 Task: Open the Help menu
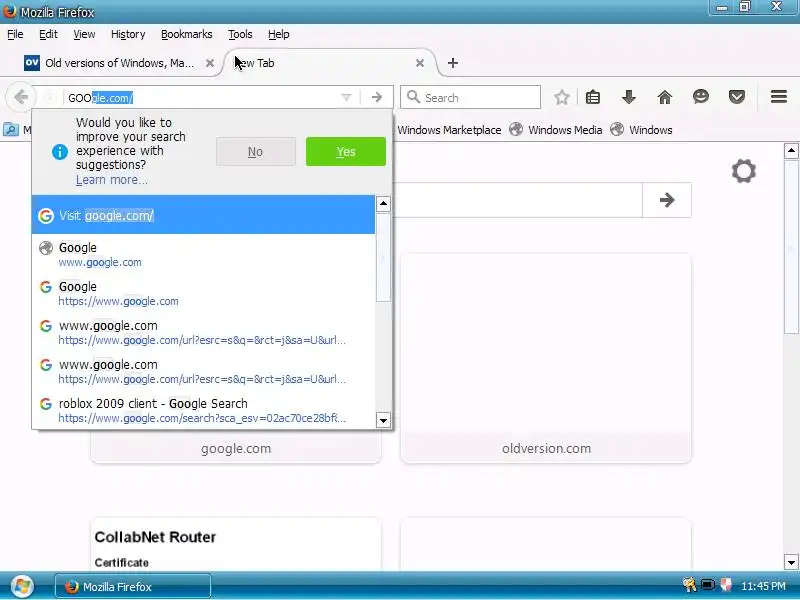click(x=279, y=34)
